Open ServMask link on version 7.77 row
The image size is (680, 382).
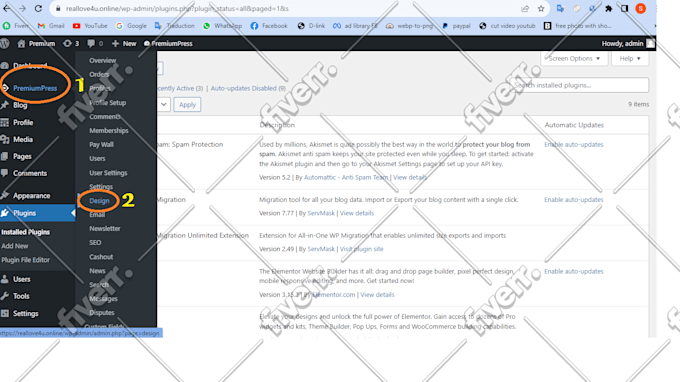pyautogui.click(x=321, y=213)
